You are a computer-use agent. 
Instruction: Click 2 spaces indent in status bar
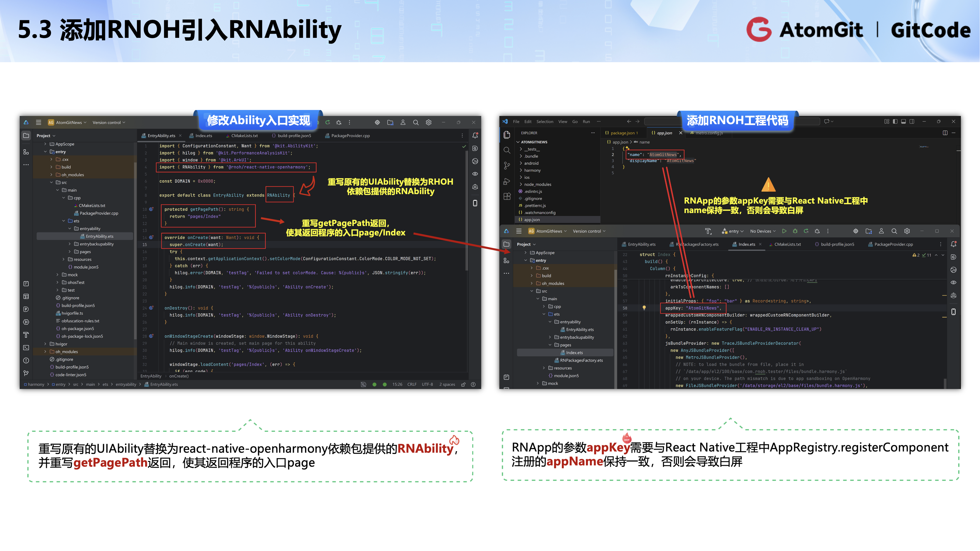pyautogui.click(x=447, y=385)
